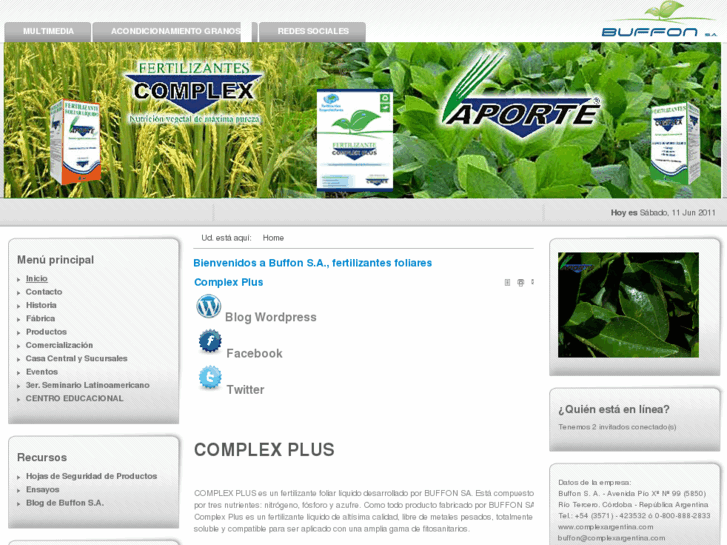Screen dimensions: 727x545
Task: Click the ¿Quién está en línea? heading
Action: [x=614, y=410]
